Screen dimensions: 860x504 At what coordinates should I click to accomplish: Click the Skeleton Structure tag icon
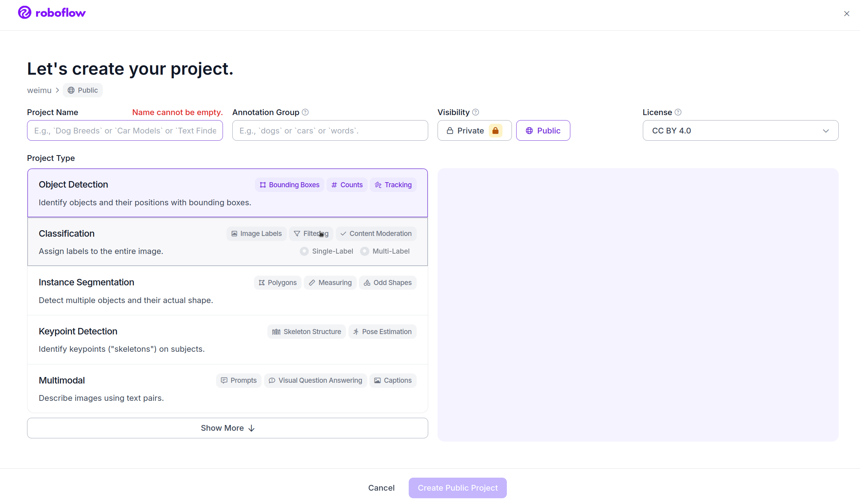[x=276, y=332]
